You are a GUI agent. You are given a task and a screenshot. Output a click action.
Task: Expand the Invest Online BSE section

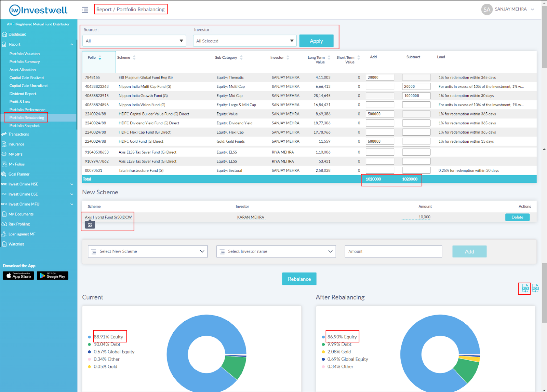tap(72, 194)
